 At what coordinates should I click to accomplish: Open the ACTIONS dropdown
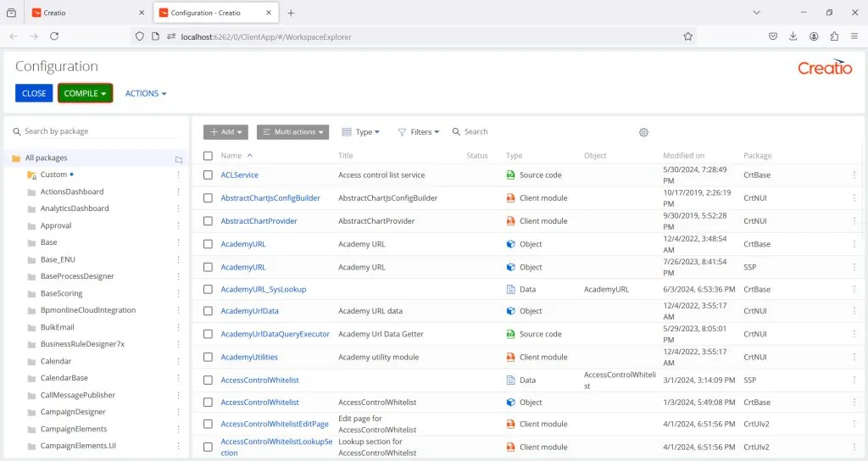click(146, 93)
